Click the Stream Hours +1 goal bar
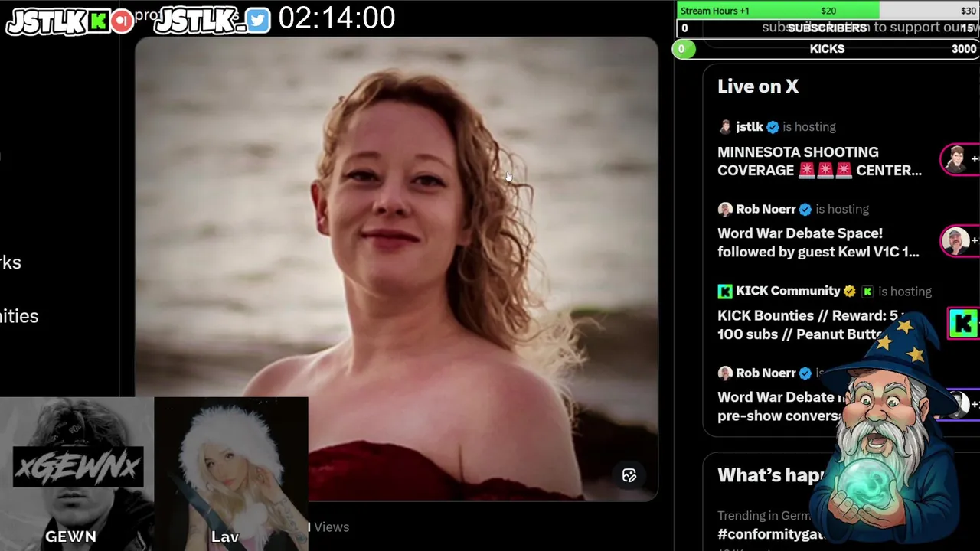Screen dimensions: 980x551 pyautogui.click(x=828, y=10)
